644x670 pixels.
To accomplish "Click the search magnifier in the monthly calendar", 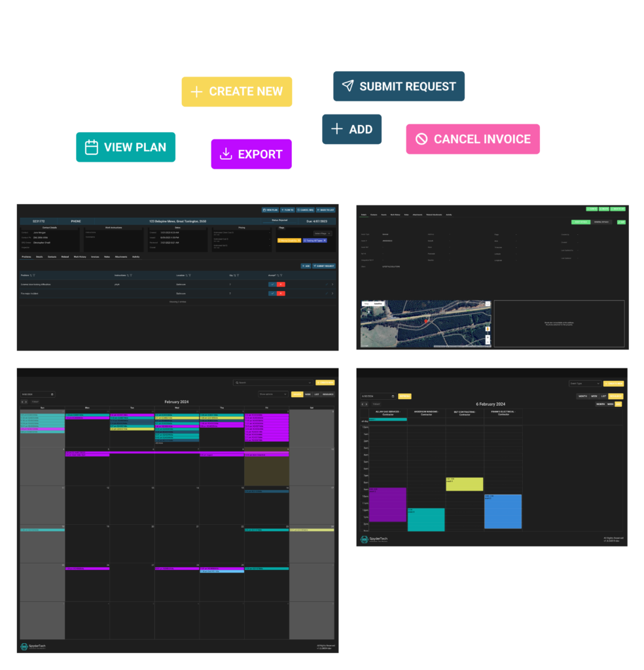I will pyautogui.click(x=237, y=383).
